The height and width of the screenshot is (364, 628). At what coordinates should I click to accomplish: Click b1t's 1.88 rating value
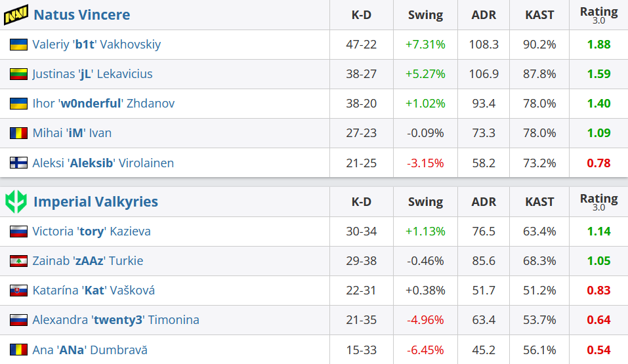click(x=598, y=45)
